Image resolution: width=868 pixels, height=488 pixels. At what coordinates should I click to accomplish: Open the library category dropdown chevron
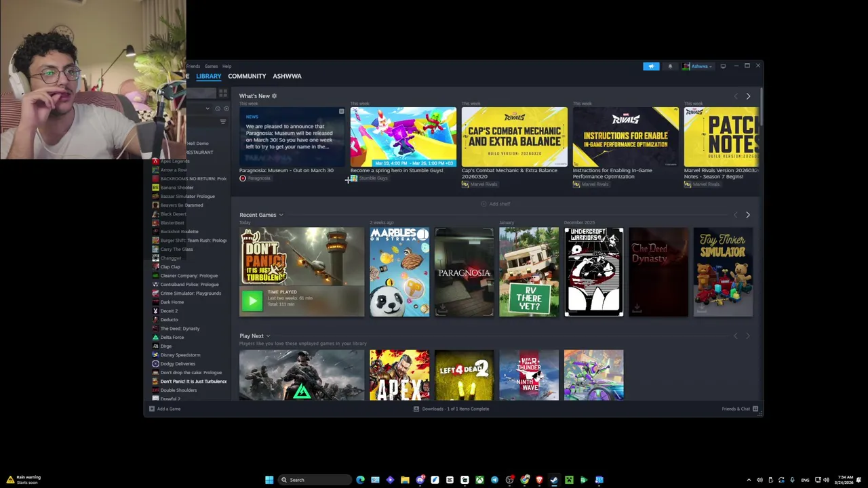208,108
